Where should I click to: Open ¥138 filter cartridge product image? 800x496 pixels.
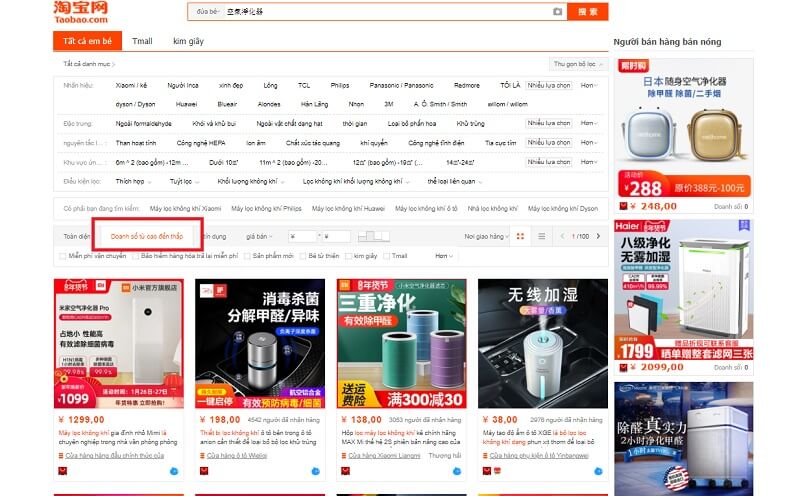[x=402, y=343]
